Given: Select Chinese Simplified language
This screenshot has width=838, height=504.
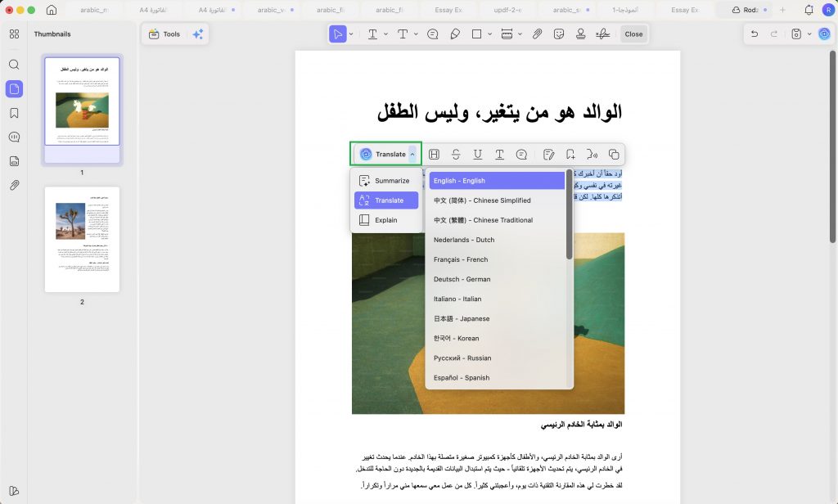Looking at the screenshot, I should pyautogui.click(x=497, y=200).
